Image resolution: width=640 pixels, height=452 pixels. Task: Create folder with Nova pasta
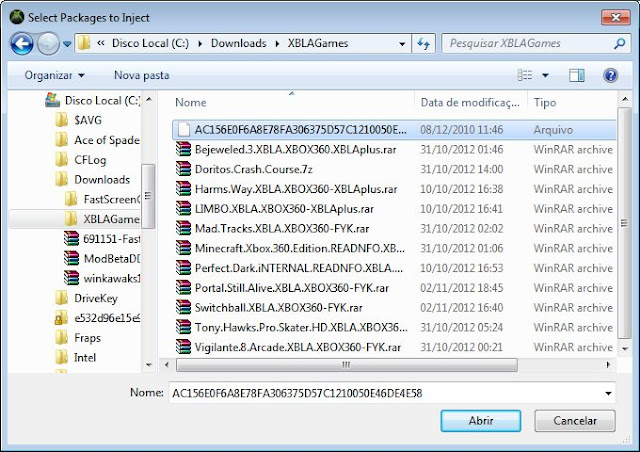click(x=141, y=75)
